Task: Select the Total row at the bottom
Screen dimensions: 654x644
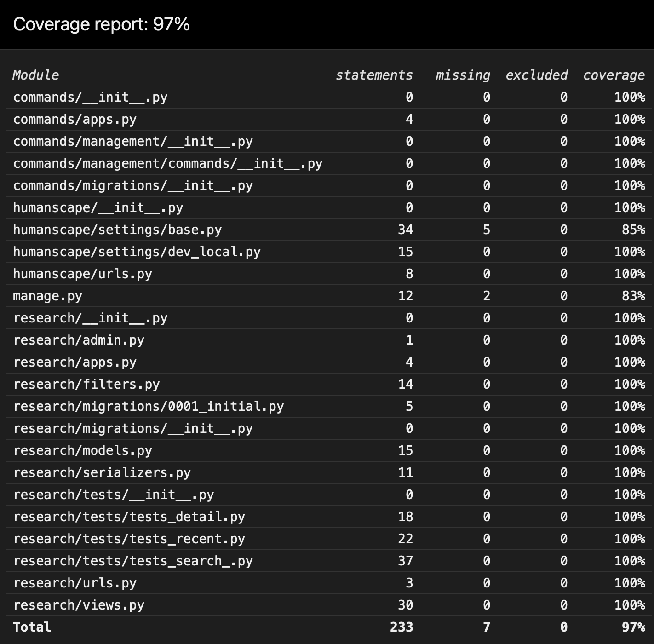Action: [x=32, y=627]
